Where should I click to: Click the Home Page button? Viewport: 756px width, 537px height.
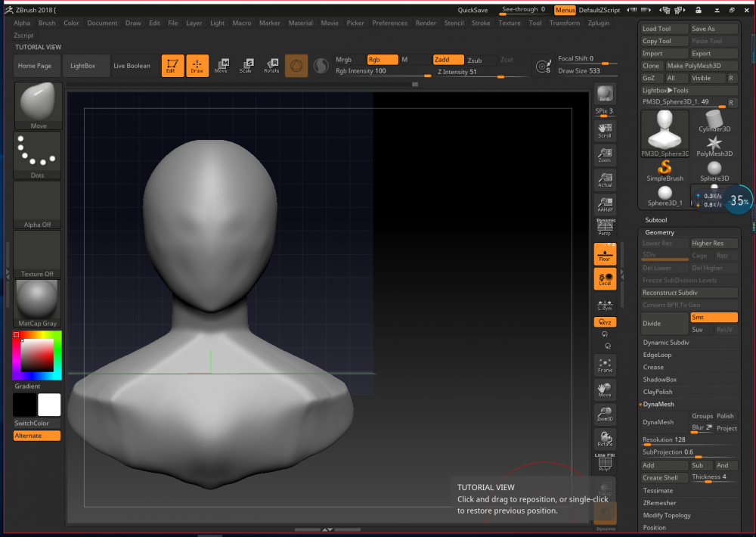click(37, 66)
